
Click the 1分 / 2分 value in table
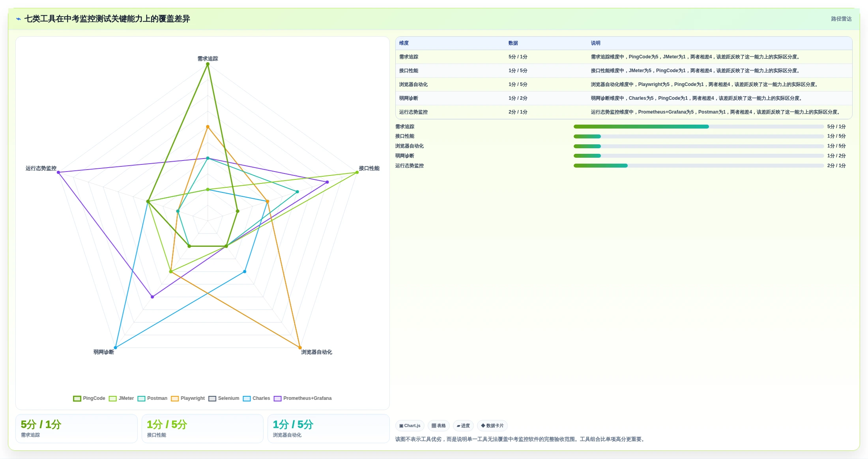(x=518, y=98)
